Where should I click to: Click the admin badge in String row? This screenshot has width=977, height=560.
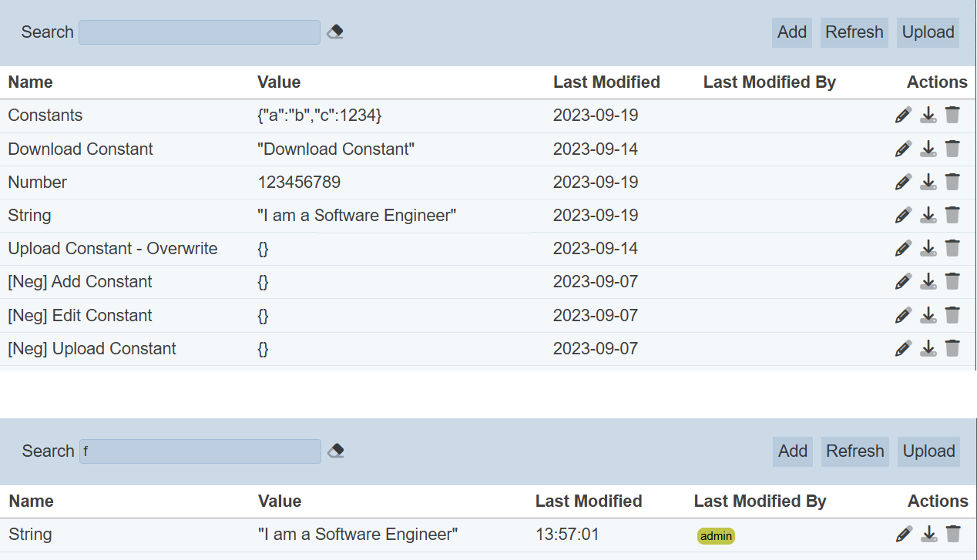pyautogui.click(x=716, y=536)
